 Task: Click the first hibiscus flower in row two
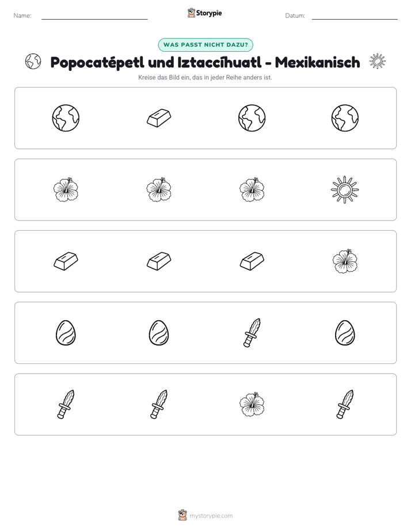pyautogui.click(x=66, y=189)
